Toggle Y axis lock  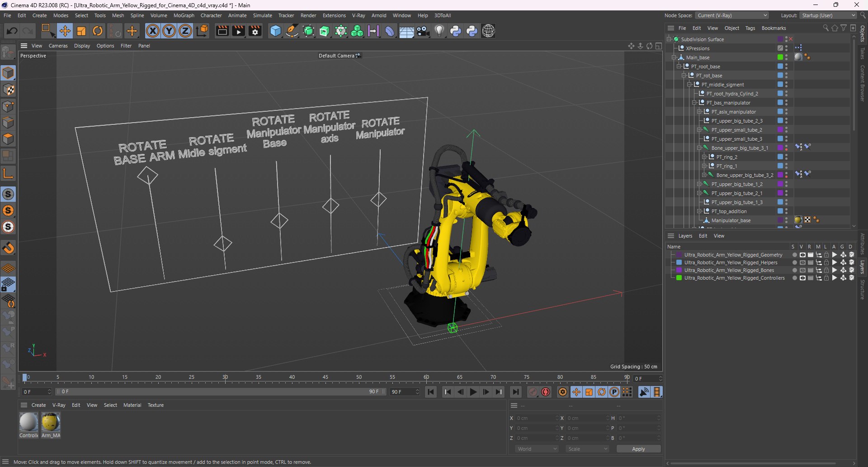pos(169,31)
